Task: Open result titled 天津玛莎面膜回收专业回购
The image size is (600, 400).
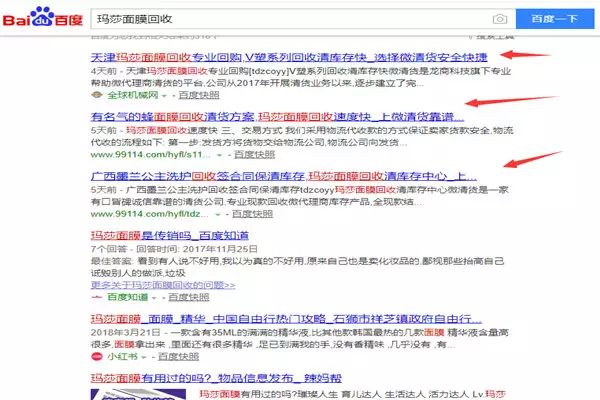Action: 289,57
